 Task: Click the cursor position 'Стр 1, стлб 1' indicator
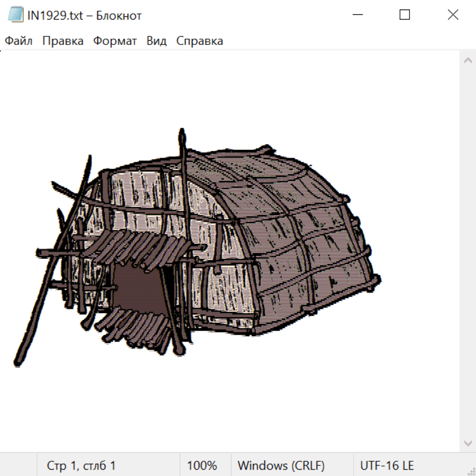[x=81, y=465]
